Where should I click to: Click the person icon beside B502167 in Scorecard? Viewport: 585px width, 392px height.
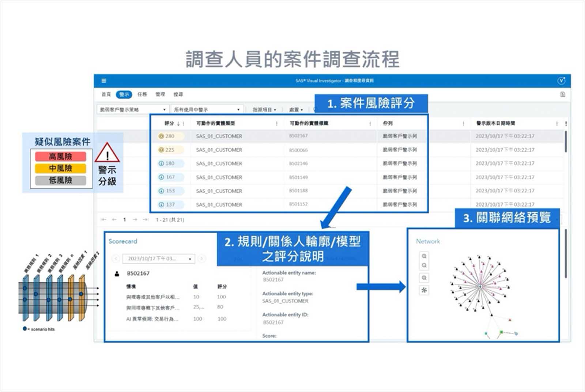click(117, 274)
